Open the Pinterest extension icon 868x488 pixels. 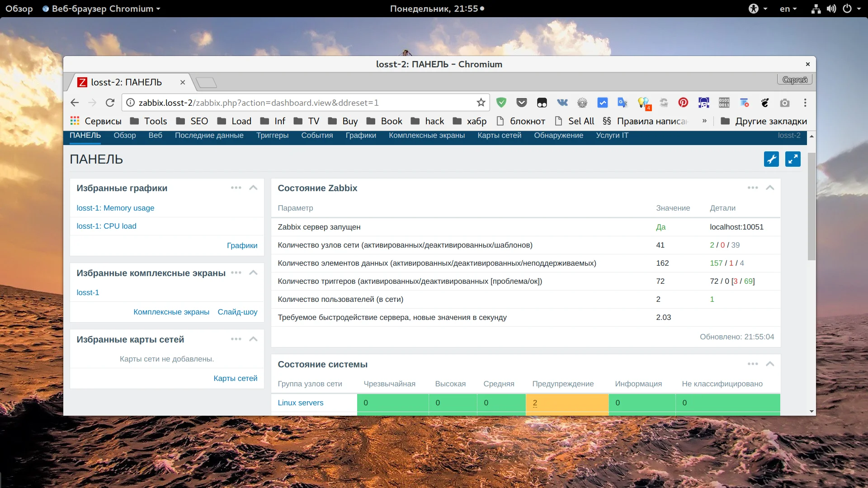tap(683, 103)
